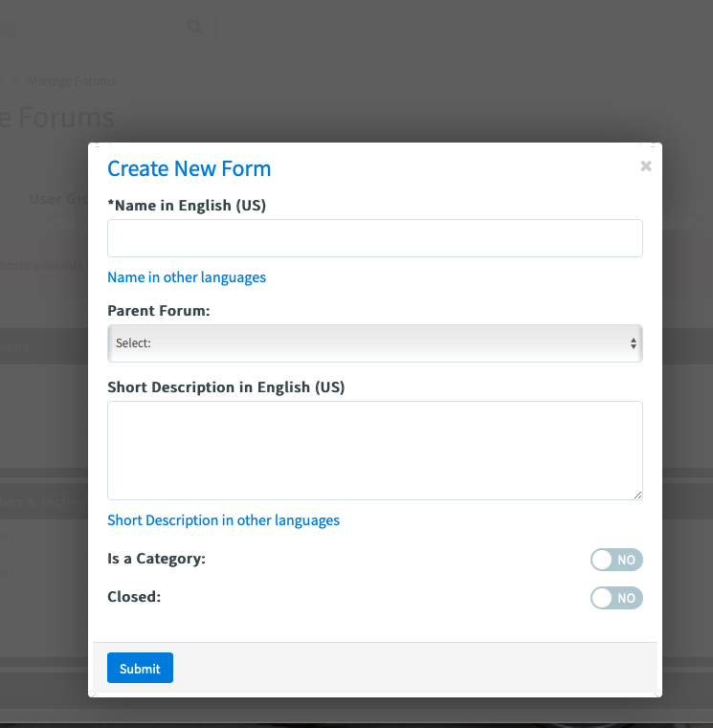The image size is (713, 728).
Task: Click the dimmed search magnifier icon
Action: 195,27
